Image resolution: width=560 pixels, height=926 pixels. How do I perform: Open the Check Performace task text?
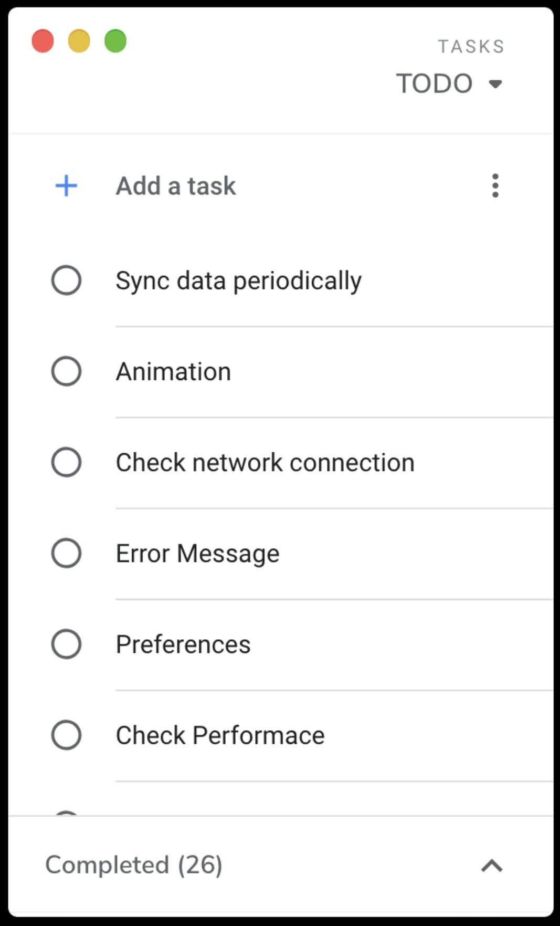220,735
